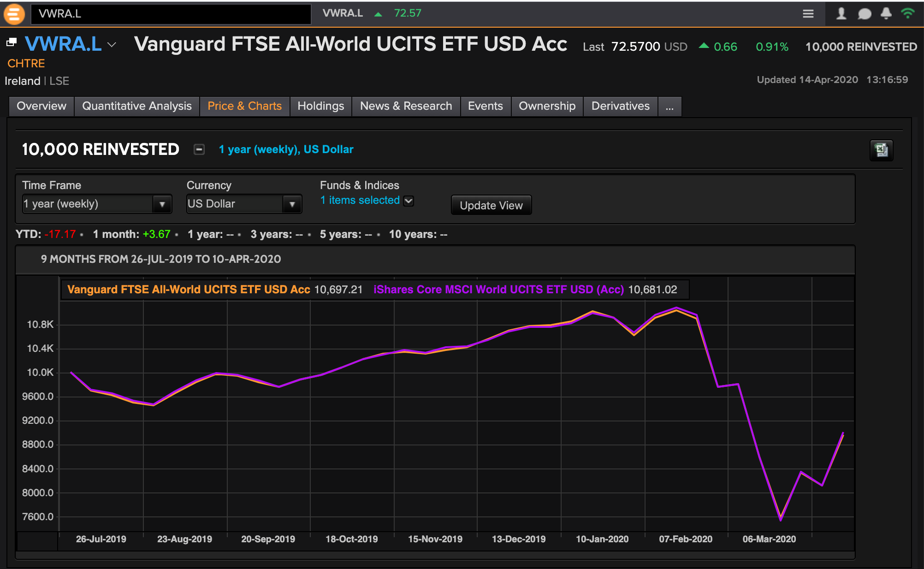
Task: Open the Holdings tab
Action: (321, 106)
